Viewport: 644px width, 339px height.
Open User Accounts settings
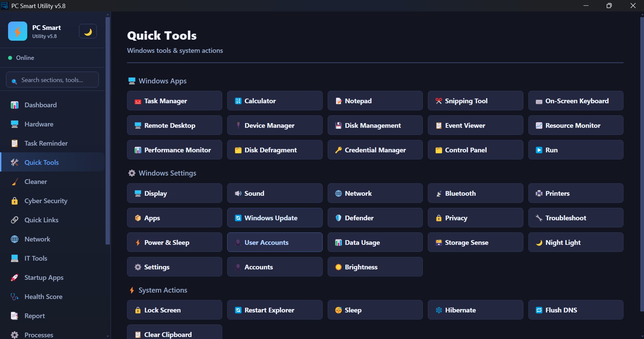(x=275, y=242)
